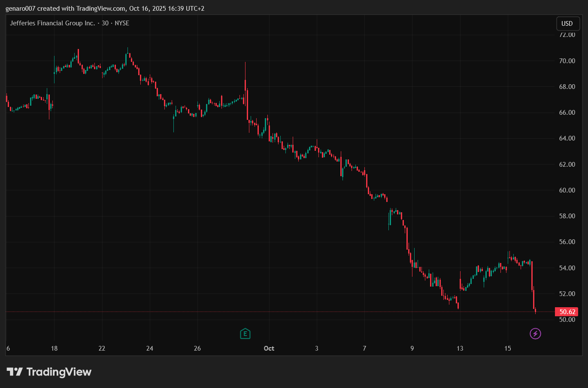Click the 22 date on time axis
Viewport: 588px width, 388px height.
(x=102, y=348)
